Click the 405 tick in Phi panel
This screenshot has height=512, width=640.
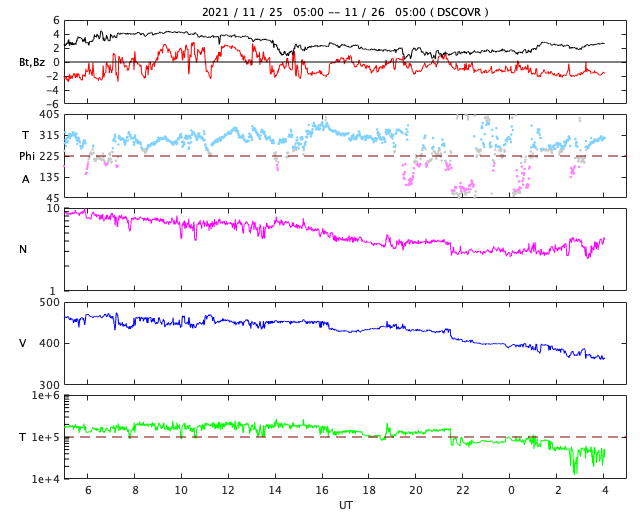click(x=49, y=115)
